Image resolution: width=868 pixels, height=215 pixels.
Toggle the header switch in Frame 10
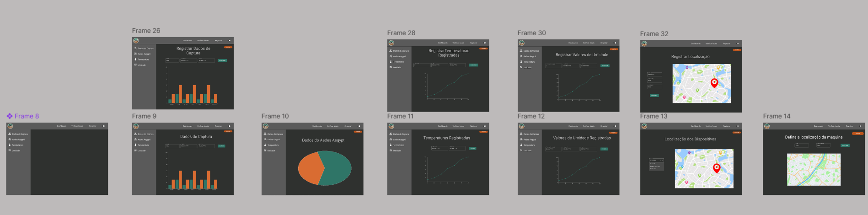359,126
